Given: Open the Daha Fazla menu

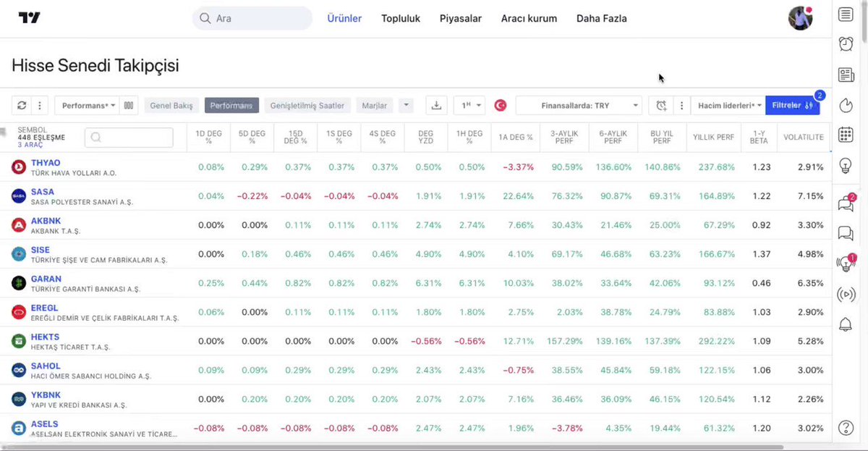Looking at the screenshot, I should tap(602, 19).
